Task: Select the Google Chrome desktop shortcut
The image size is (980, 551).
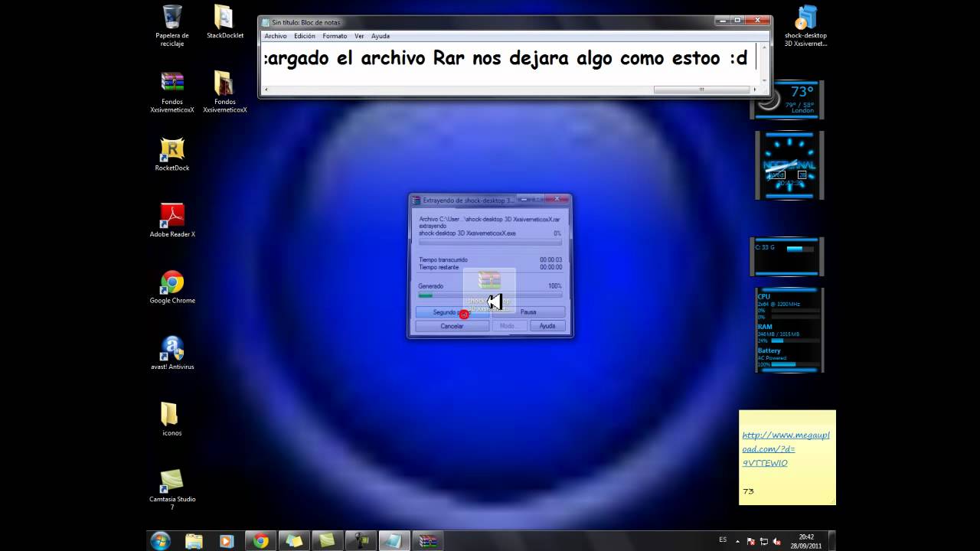Action: [x=172, y=287]
